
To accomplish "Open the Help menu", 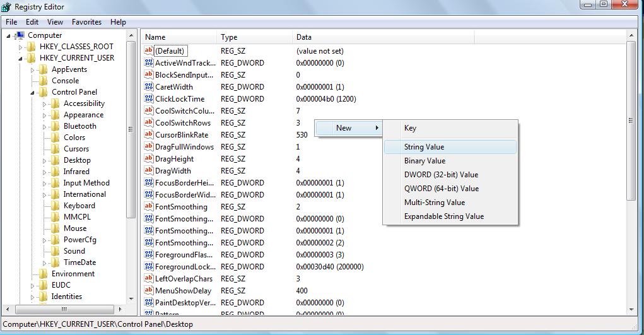I will 119,22.
